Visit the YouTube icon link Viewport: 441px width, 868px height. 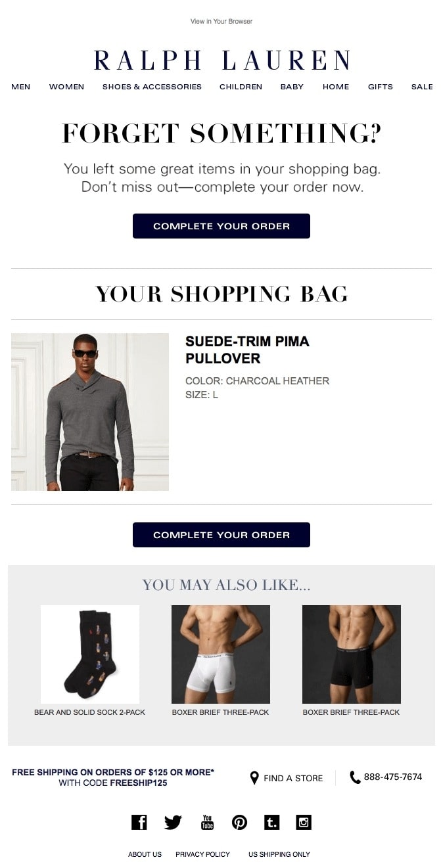pyautogui.click(x=207, y=822)
